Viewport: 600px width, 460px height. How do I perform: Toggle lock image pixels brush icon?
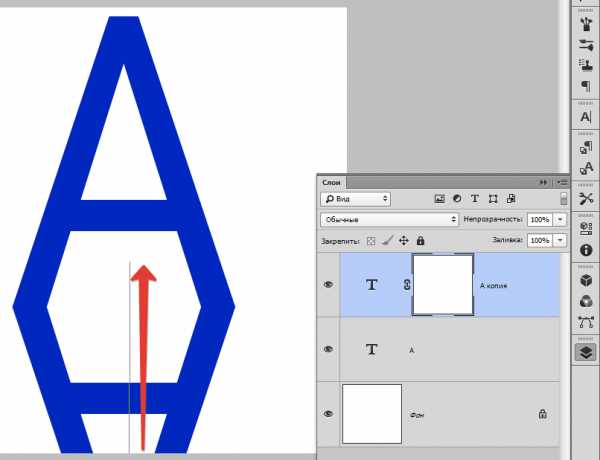(x=387, y=241)
